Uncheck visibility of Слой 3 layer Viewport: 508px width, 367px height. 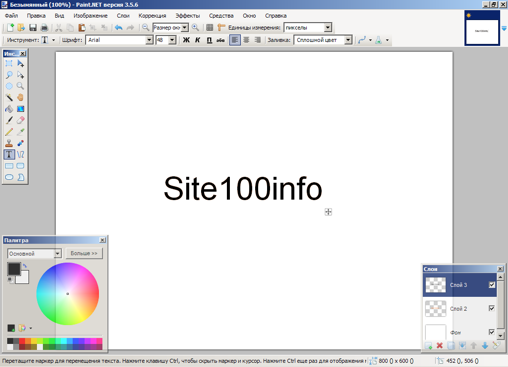coord(492,285)
